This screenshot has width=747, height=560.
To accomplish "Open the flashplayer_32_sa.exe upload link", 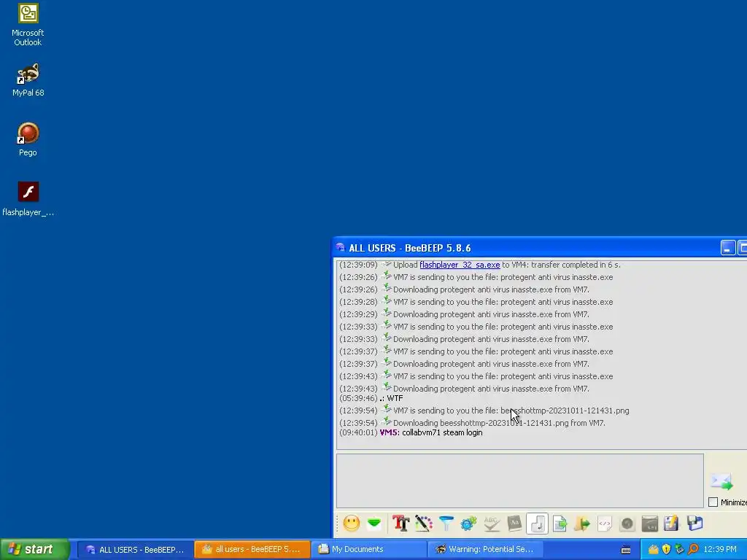I will 460,265.
